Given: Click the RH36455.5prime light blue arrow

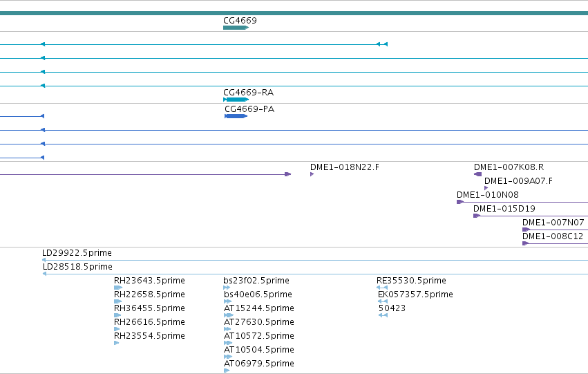Looking at the screenshot, I should click(x=117, y=315).
